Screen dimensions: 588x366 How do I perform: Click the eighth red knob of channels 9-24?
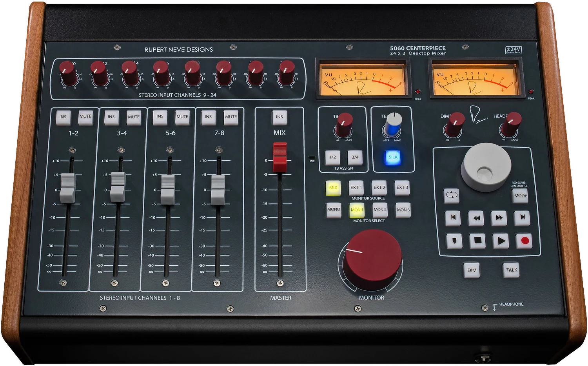[287, 72]
